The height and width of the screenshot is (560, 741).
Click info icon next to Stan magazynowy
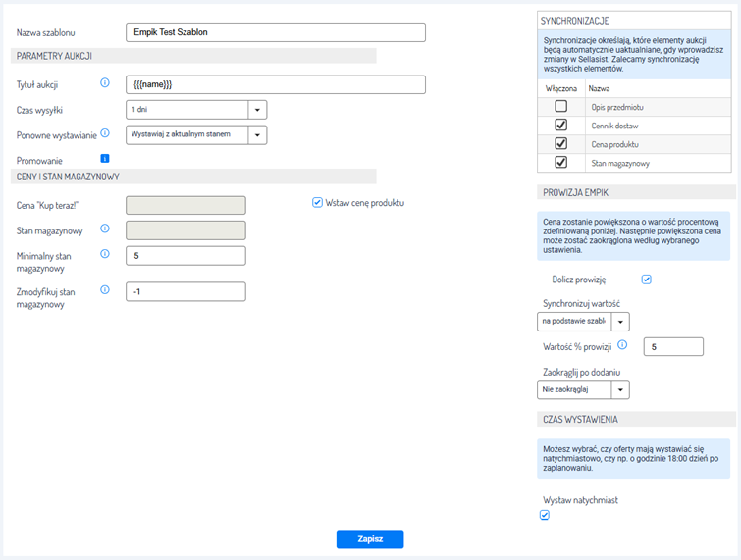(105, 229)
